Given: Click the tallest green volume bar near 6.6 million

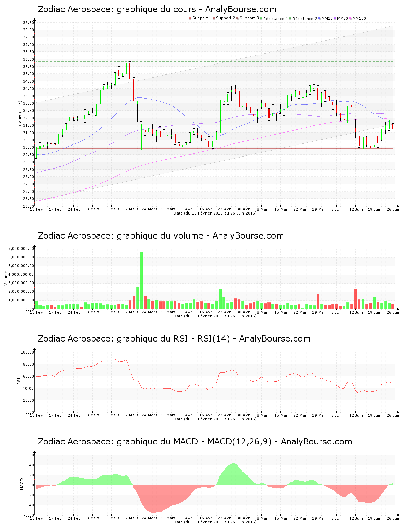Looking at the screenshot, I should (141, 280).
